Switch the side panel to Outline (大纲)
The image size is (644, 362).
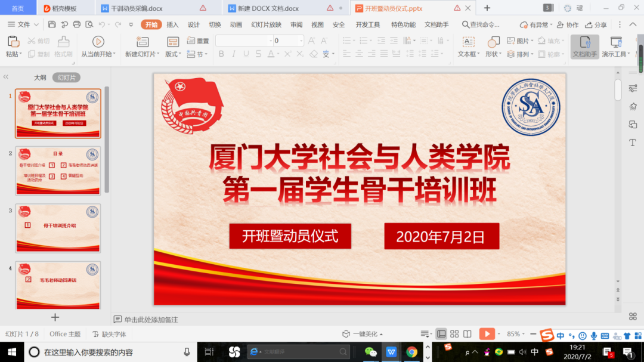[x=40, y=78]
